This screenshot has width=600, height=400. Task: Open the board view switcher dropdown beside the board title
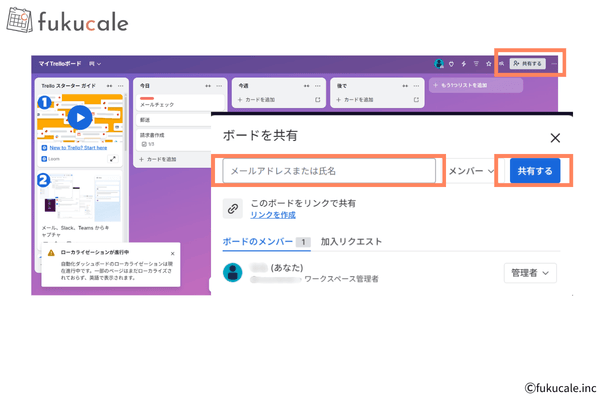coord(95,63)
